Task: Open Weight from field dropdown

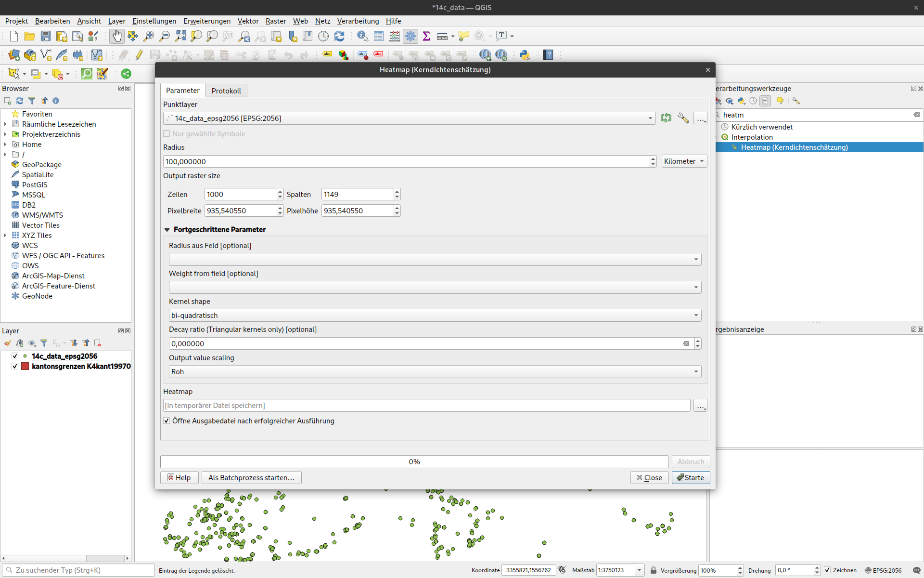Action: [435, 288]
